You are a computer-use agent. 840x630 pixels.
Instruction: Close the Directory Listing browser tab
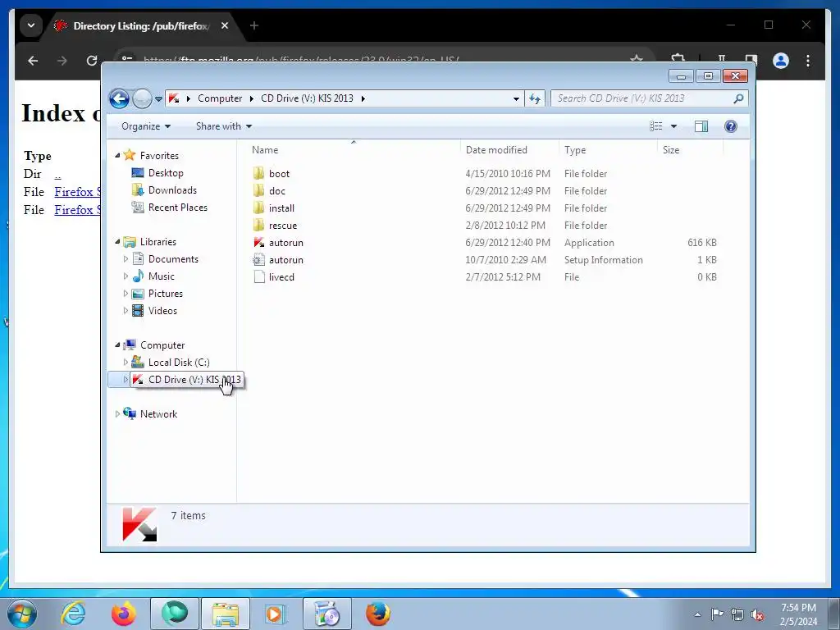pos(225,25)
